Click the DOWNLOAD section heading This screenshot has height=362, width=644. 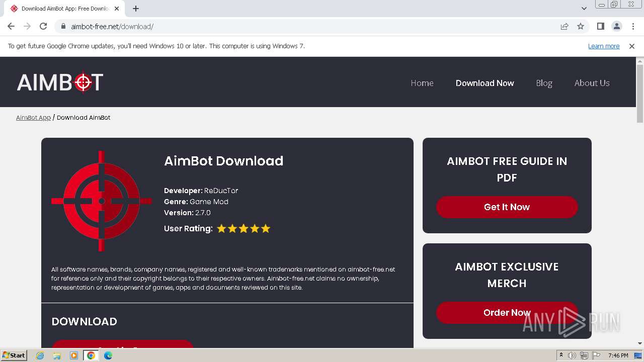coord(84,322)
